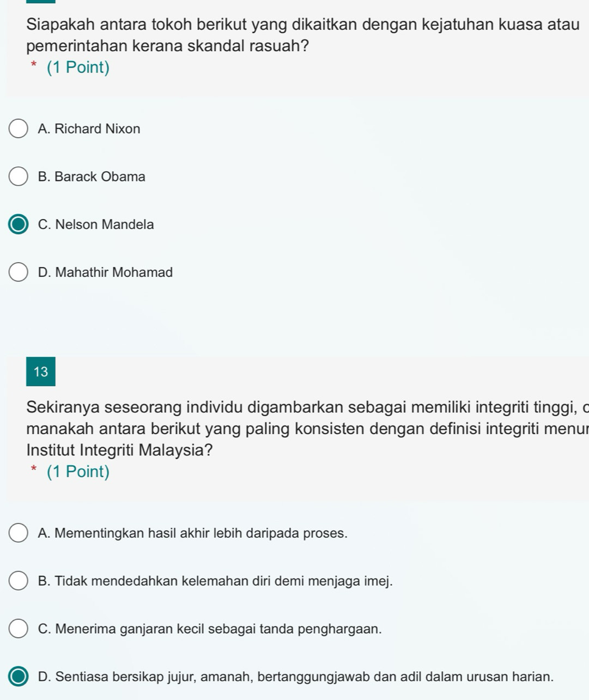Click the 'A. Richard Nixon' answer text
This screenshot has width=589, height=700.
(89, 129)
